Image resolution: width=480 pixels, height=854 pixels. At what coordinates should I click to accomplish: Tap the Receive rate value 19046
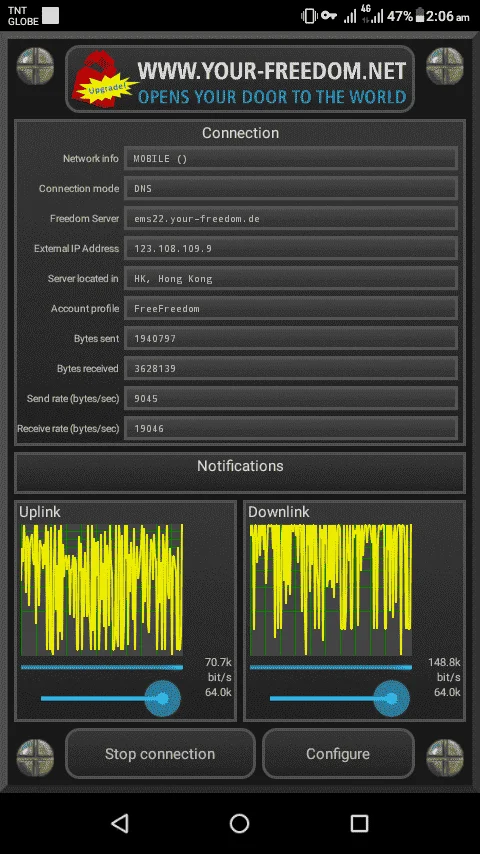pyautogui.click(x=290, y=429)
